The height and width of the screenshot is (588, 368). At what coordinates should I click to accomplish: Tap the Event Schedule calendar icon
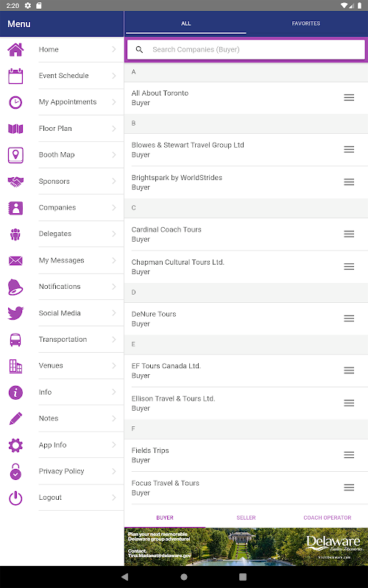15,76
